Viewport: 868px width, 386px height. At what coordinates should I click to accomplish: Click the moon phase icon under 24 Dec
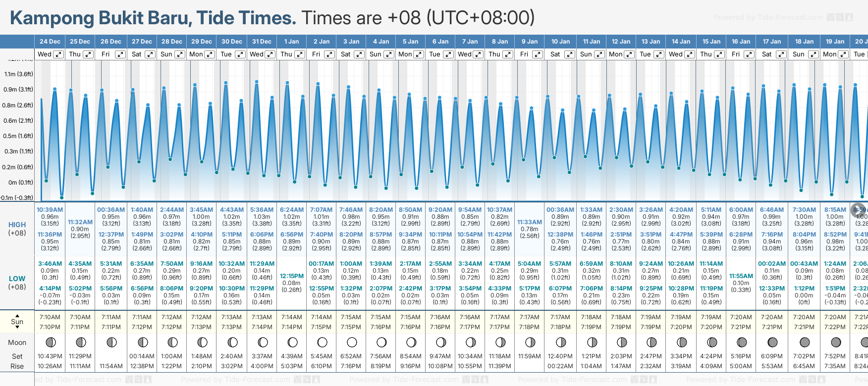pos(50,342)
